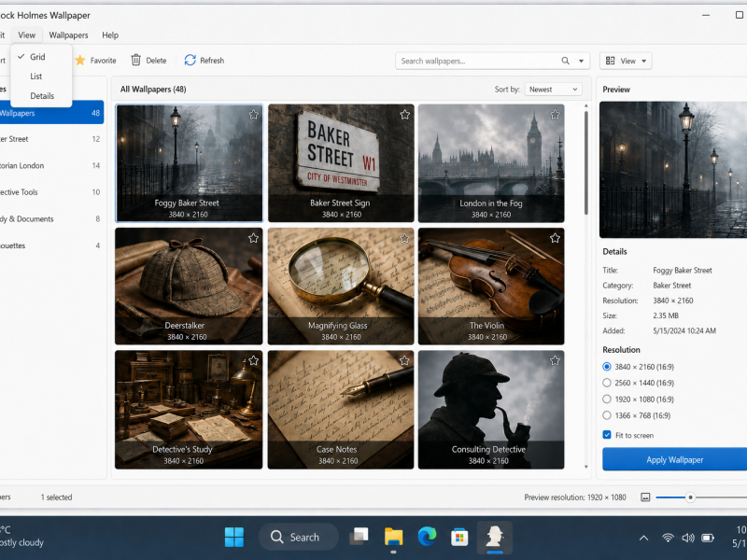
Task: Select the Baker Street Sign thumbnail
Action: click(x=341, y=162)
